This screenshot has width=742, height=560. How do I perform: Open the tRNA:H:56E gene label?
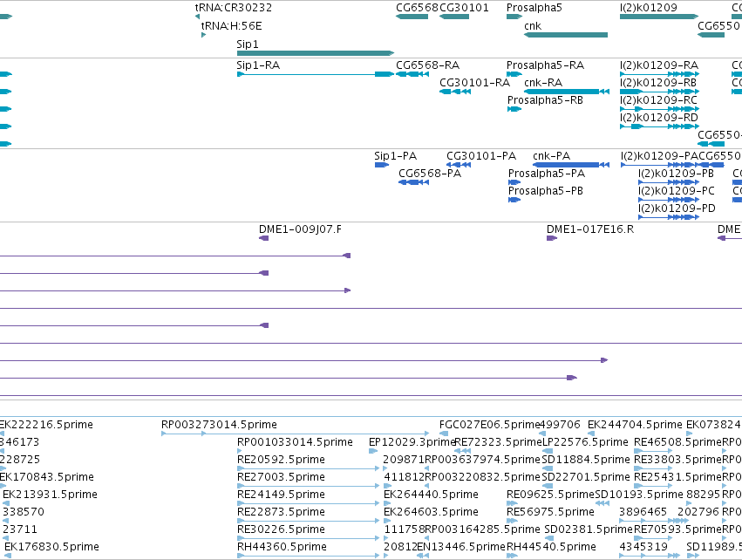[231, 25]
